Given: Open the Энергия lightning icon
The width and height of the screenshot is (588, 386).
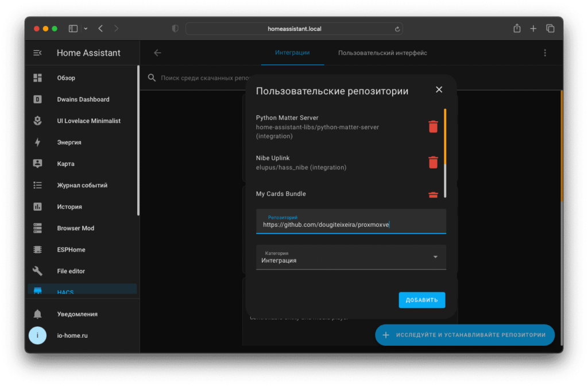Looking at the screenshot, I should [x=37, y=142].
